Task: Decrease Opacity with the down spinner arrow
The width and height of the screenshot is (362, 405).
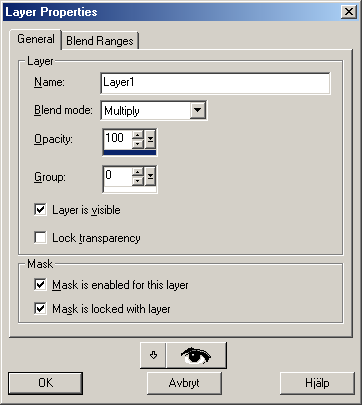Action: coord(138,144)
